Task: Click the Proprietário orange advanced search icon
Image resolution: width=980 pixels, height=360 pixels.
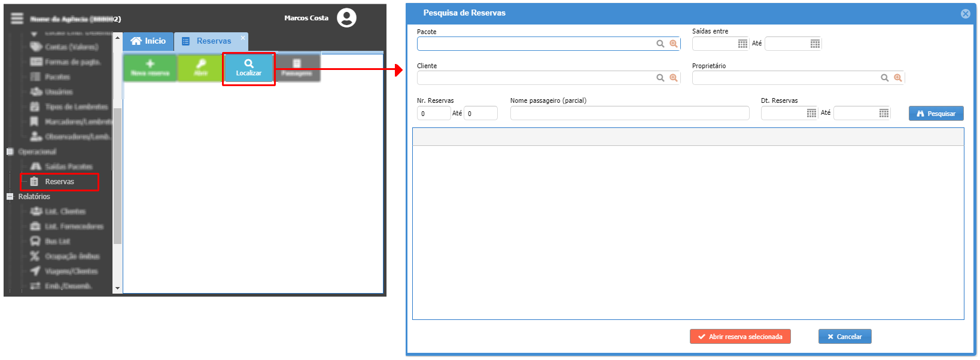Action: tap(898, 78)
